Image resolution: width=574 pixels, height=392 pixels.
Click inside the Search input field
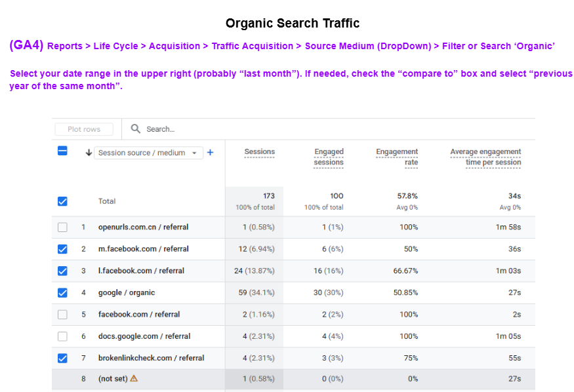point(171,129)
